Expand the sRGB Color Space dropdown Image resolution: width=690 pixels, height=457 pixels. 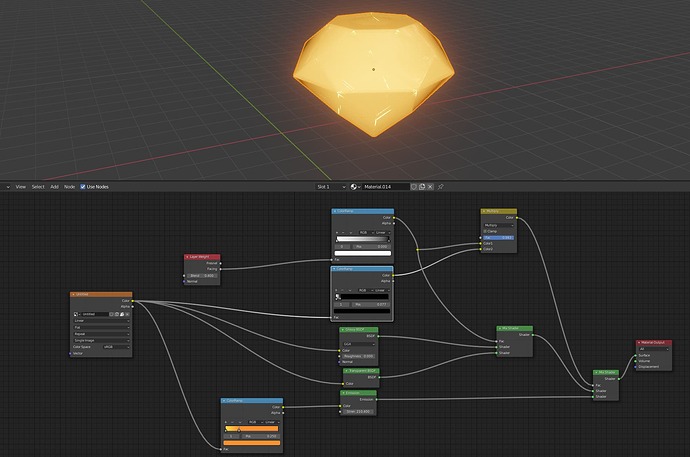pos(116,347)
